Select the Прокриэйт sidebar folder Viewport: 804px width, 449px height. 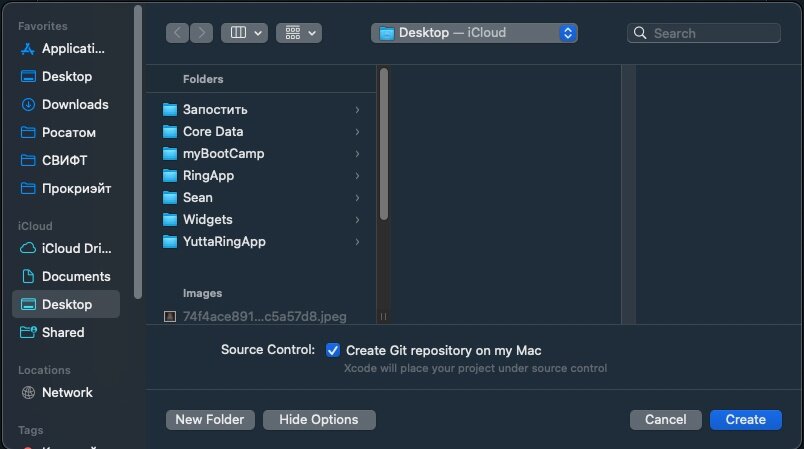(x=66, y=188)
